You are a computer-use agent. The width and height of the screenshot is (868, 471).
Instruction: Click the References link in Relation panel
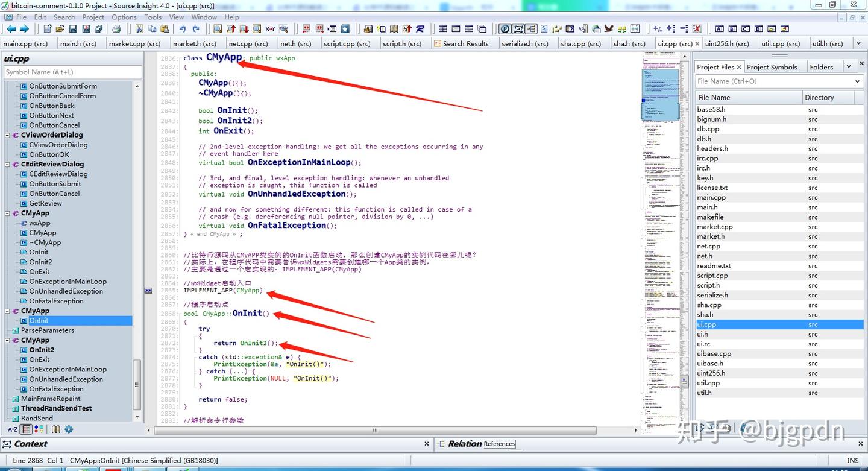(499, 444)
